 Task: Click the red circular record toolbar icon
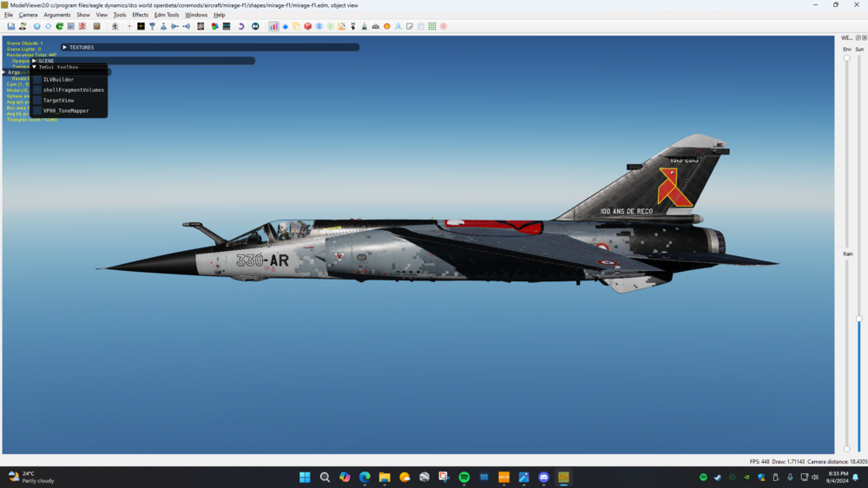444,26
